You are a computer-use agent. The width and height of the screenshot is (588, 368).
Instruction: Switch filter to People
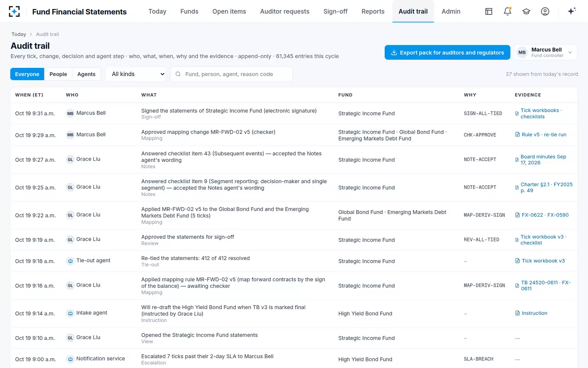point(58,74)
